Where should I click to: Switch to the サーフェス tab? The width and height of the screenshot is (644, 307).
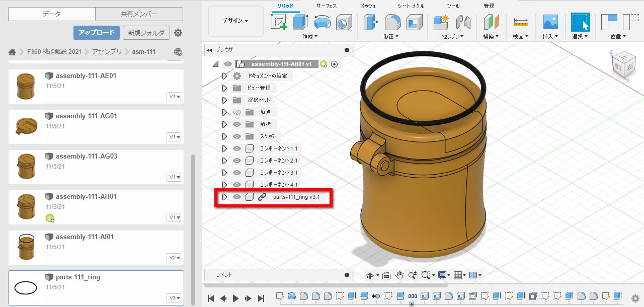tap(327, 6)
